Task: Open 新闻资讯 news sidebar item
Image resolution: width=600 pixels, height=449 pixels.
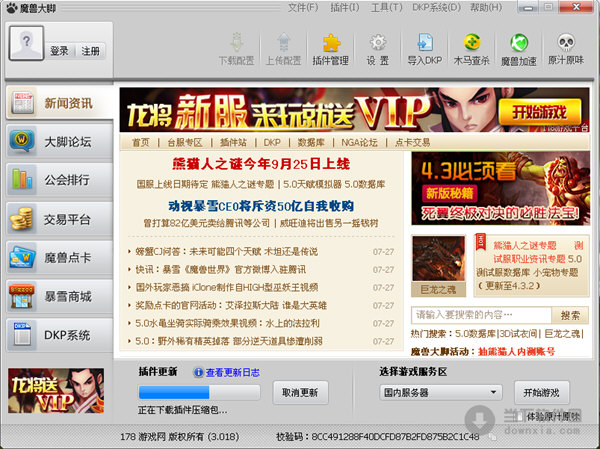Action: click(59, 103)
